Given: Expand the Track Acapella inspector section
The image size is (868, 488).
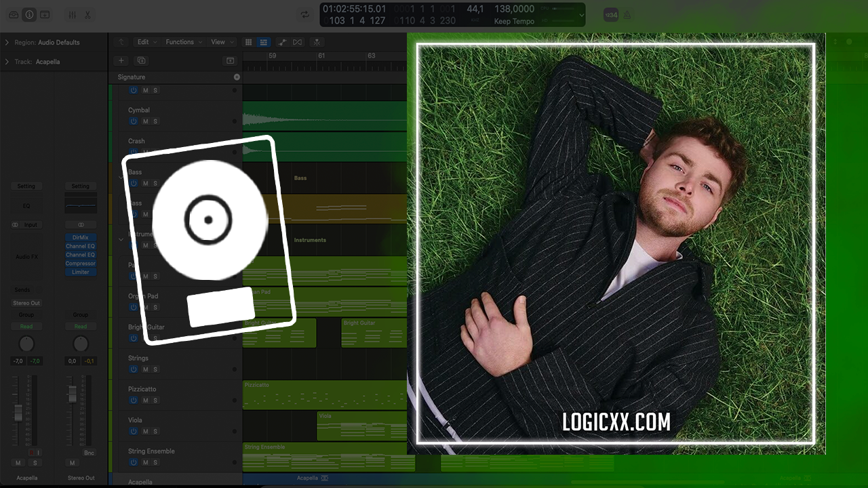Looking at the screenshot, I should coord(7,62).
